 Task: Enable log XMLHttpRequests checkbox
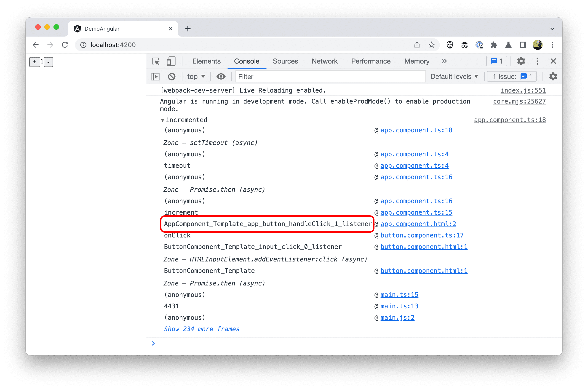tap(552, 77)
